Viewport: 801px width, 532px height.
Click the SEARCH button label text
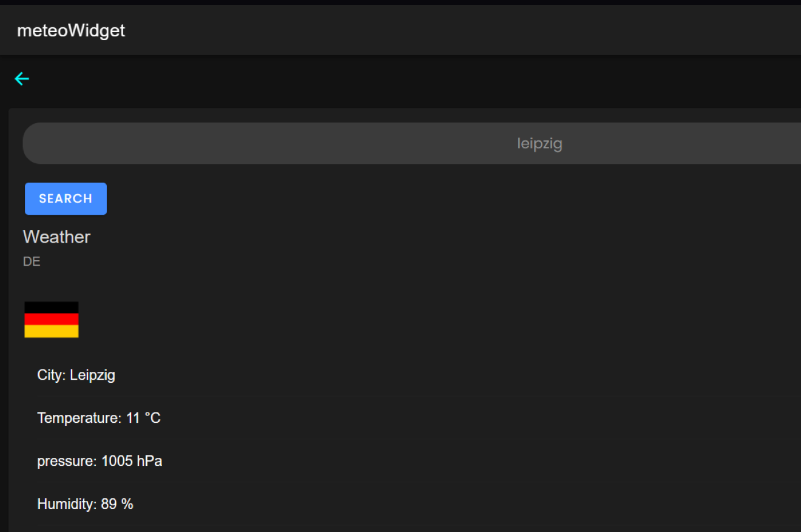click(x=65, y=198)
